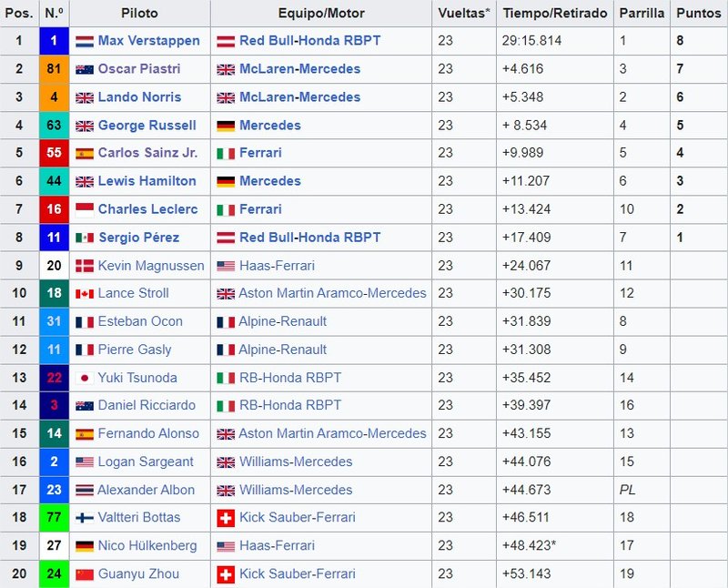Click the gap value +35.452
The width and height of the screenshot is (728, 588).
(526, 378)
